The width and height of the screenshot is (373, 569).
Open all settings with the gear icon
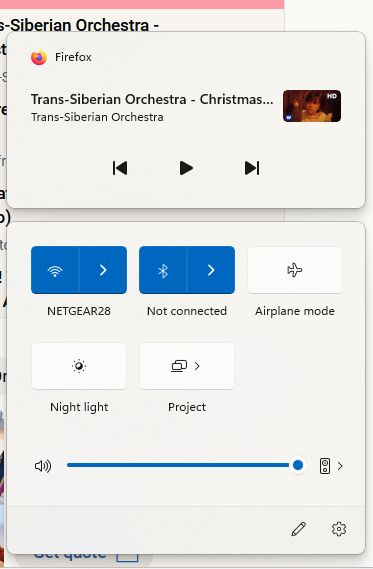[339, 529]
